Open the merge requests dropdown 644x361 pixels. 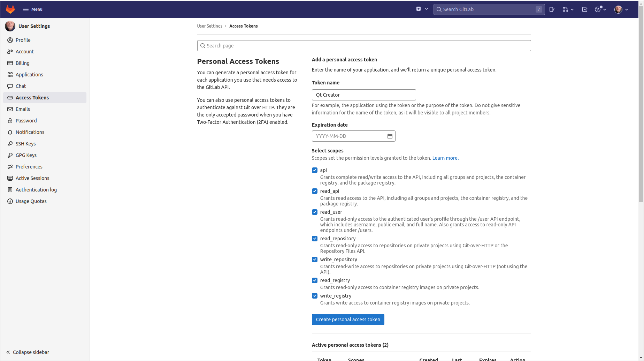(x=568, y=9)
